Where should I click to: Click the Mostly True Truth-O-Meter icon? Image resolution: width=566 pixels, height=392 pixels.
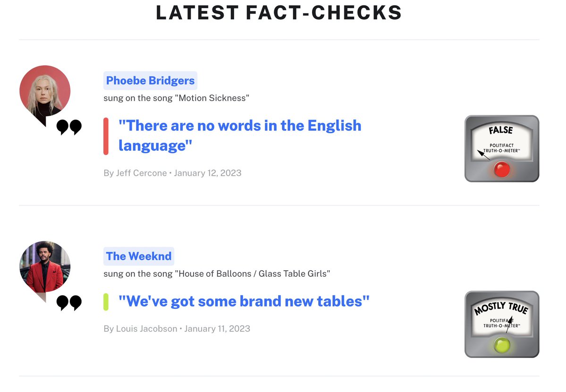click(x=502, y=324)
